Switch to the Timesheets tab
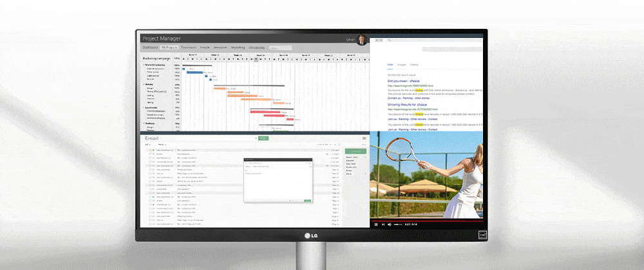The height and width of the screenshot is (270, 644). coord(189,48)
